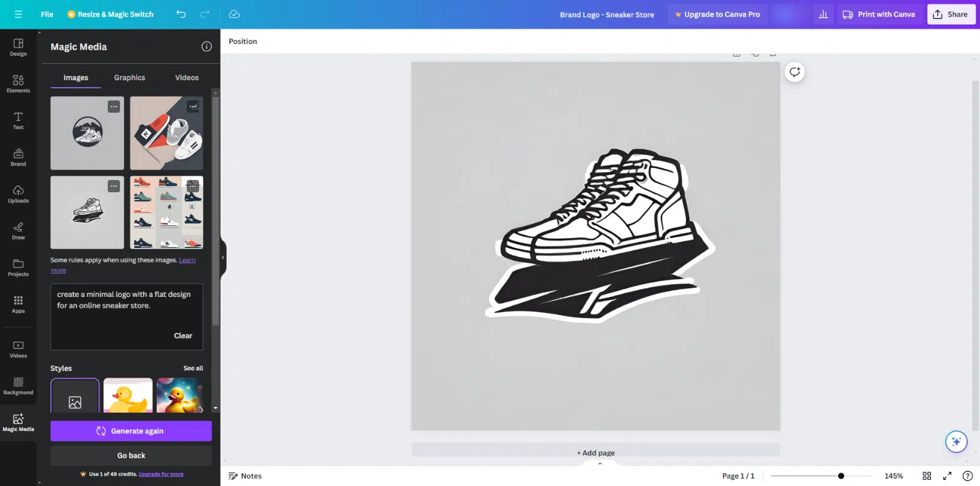Show Magic Media info icon
Screen dimensions: 980x486
[x=206, y=47]
